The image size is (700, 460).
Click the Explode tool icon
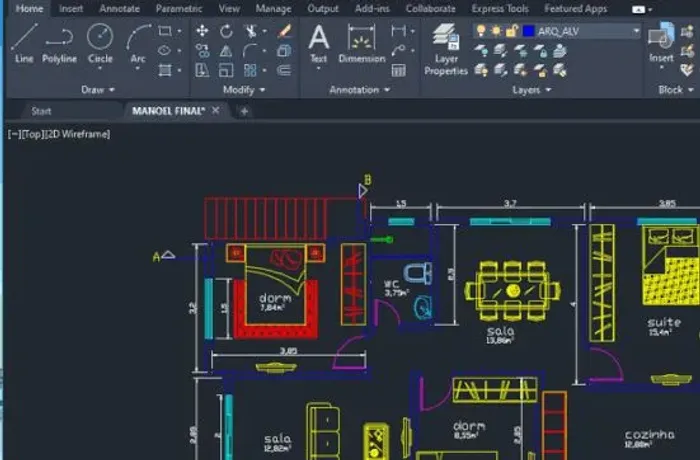tap(284, 50)
